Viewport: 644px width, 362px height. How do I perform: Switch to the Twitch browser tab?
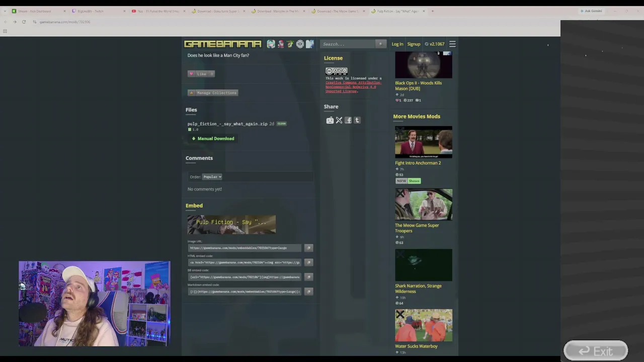point(99,11)
